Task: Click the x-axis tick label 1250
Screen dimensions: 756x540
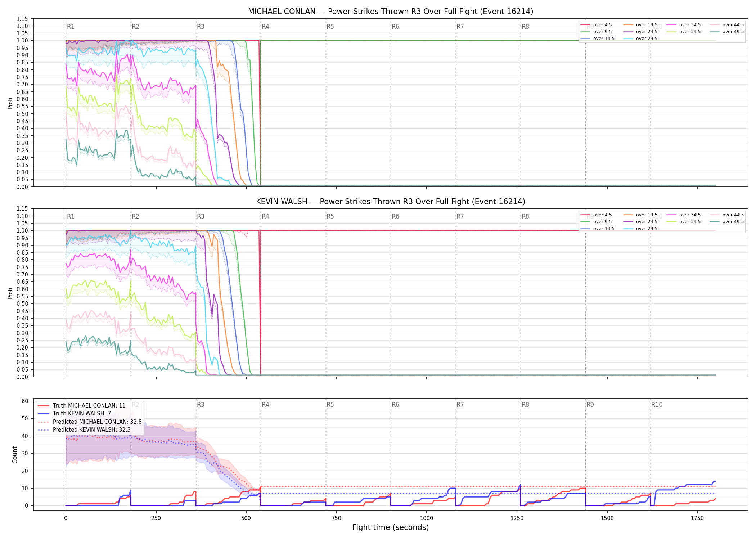Action: (x=517, y=518)
